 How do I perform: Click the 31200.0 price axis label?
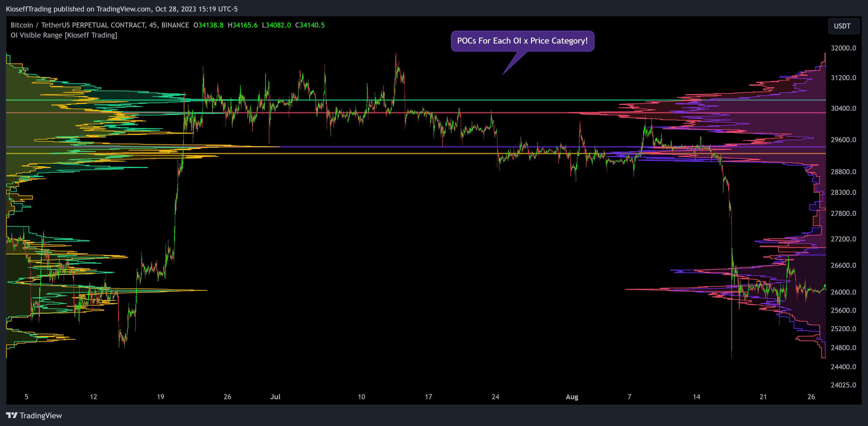point(843,78)
